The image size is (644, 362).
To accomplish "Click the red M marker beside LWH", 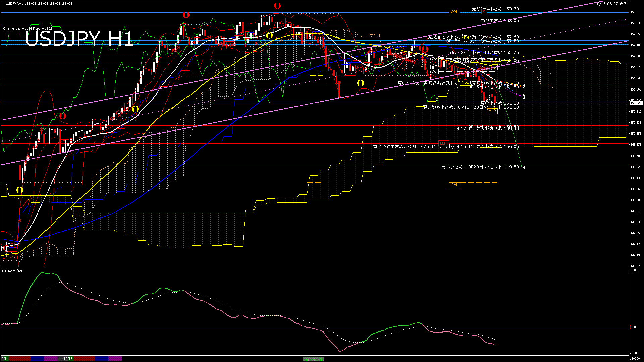I will (484, 11).
